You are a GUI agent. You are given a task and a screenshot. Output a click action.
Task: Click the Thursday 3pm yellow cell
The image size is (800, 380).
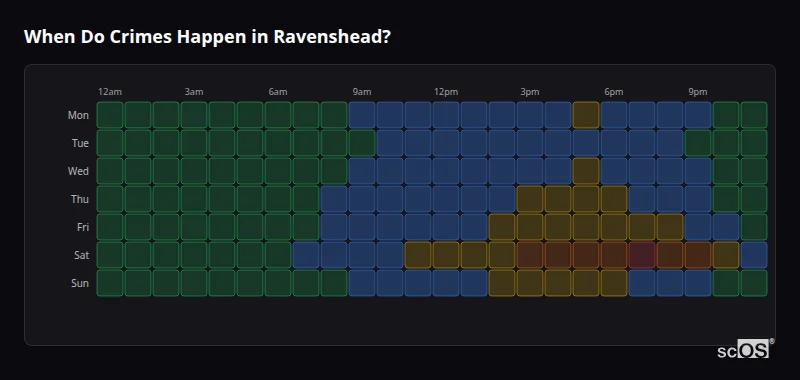click(530, 199)
